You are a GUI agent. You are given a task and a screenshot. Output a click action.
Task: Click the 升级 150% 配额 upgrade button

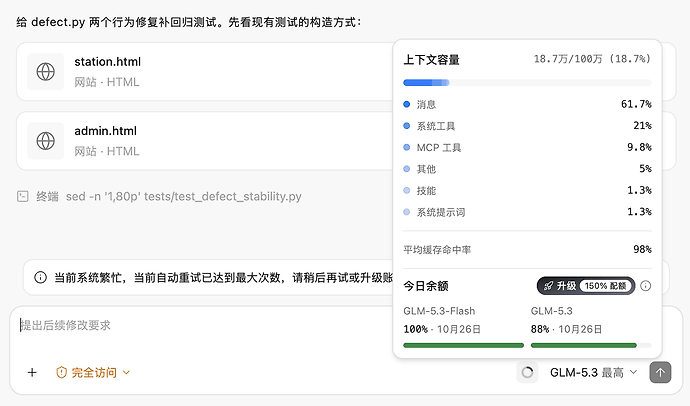coord(586,286)
